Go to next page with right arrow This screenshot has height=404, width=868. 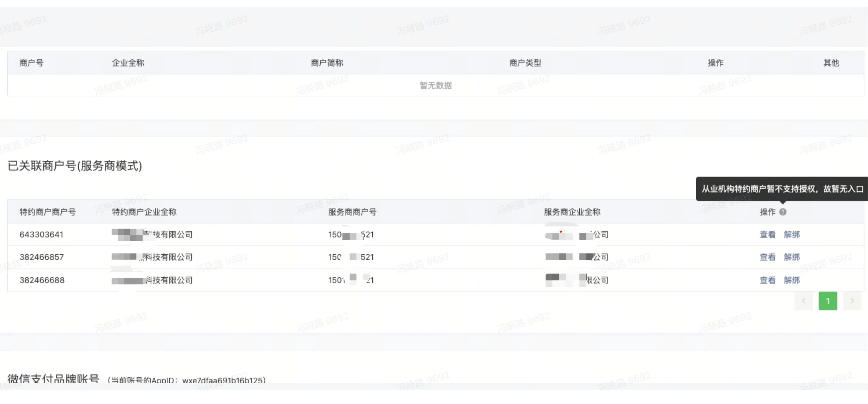click(852, 301)
